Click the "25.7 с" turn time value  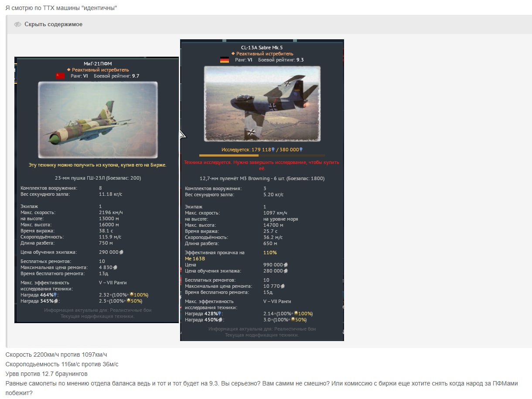pyautogui.click(x=270, y=231)
